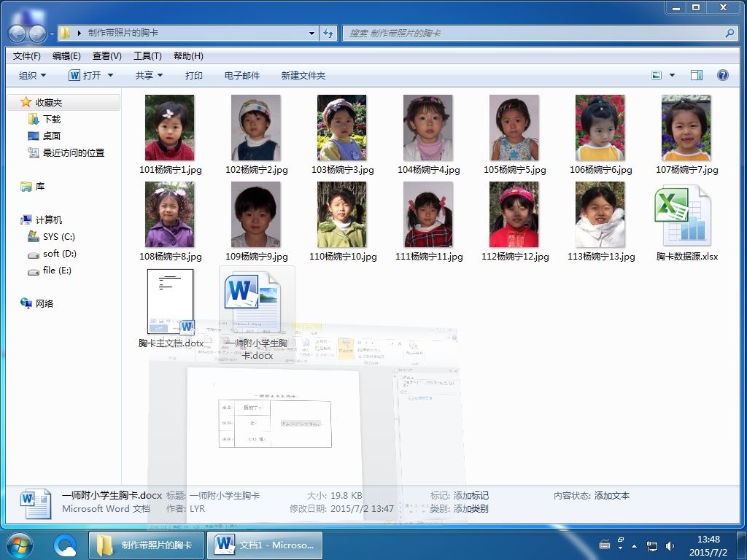Select 收藏夹 in navigation pane
The image size is (747, 560).
[49, 102]
